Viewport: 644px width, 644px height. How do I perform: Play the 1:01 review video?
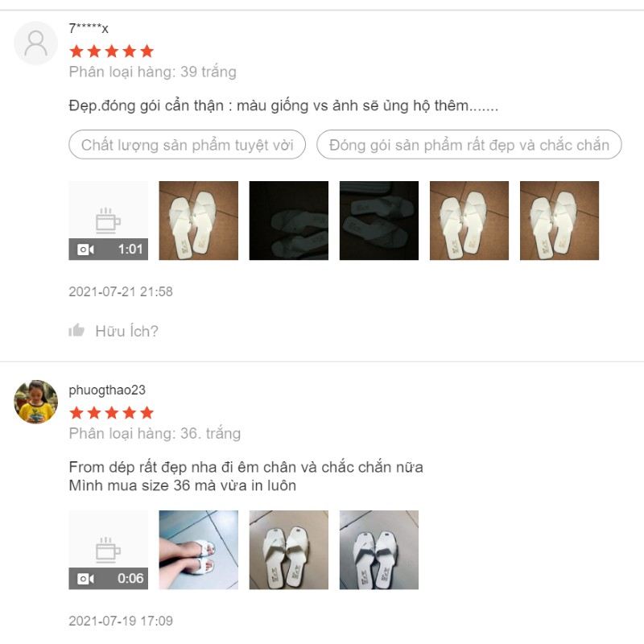point(109,221)
